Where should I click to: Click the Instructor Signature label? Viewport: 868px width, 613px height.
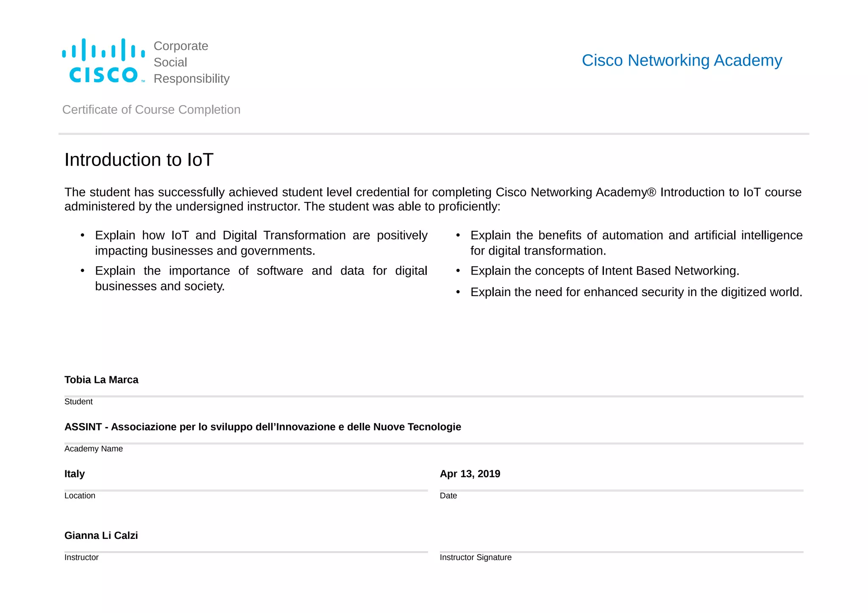(476, 558)
